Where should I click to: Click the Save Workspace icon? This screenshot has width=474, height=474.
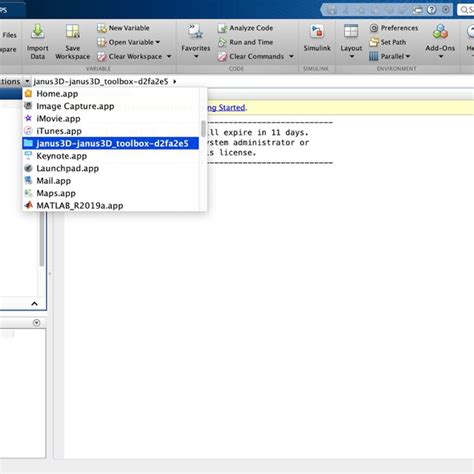pyautogui.click(x=72, y=32)
